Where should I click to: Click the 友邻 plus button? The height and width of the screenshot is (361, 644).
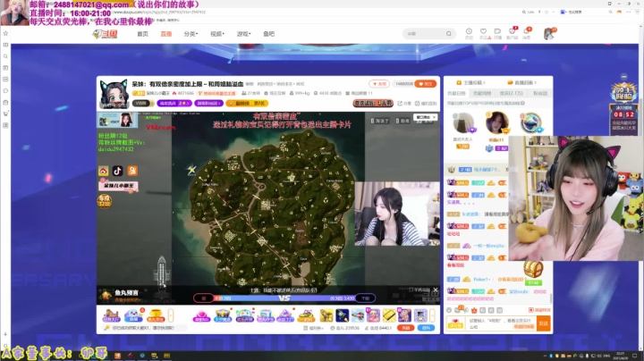click(379, 84)
